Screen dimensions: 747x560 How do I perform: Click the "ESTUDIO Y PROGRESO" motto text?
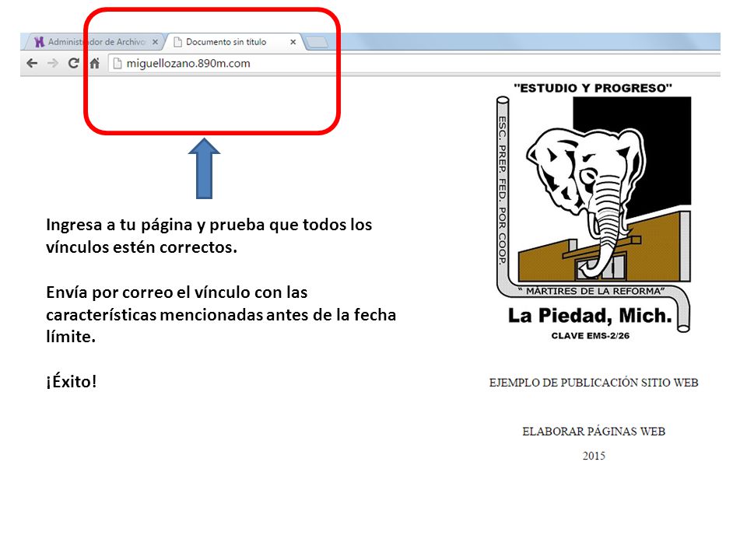pyautogui.click(x=593, y=88)
